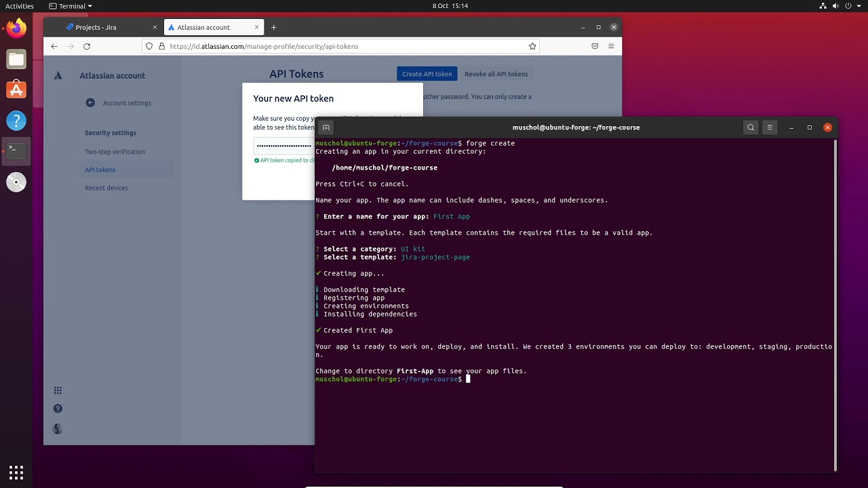Open volume icon in system tray
Image resolution: width=868 pixels, height=488 pixels.
click(836, 6)
